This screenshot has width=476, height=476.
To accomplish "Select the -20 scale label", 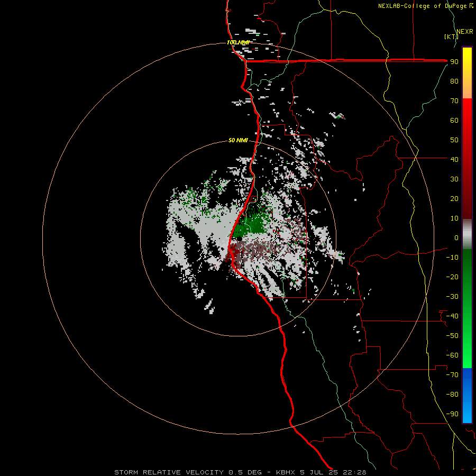I will point(452,277).
